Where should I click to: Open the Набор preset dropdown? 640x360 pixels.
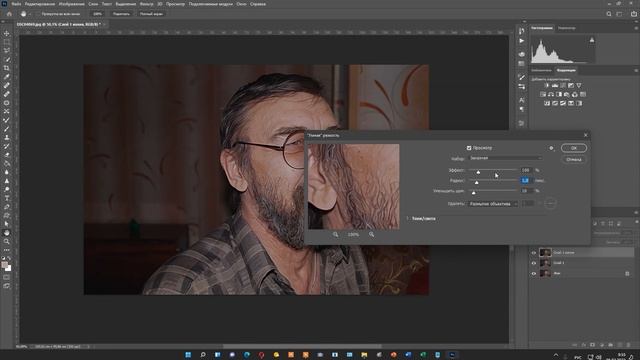pos(505,158)
